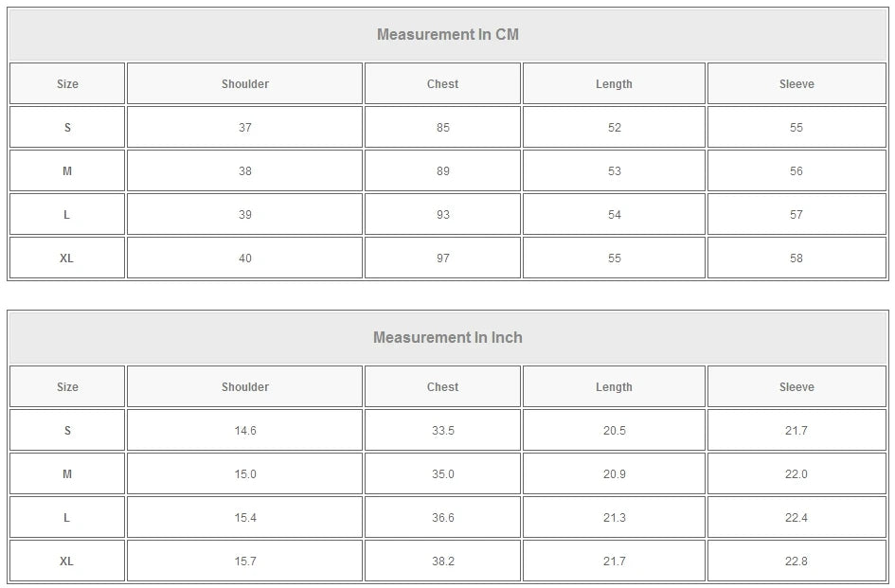Click the length value 21.3 for size L
The width and height of the screenshot is (895, 588).
click(x=614, y=518)
